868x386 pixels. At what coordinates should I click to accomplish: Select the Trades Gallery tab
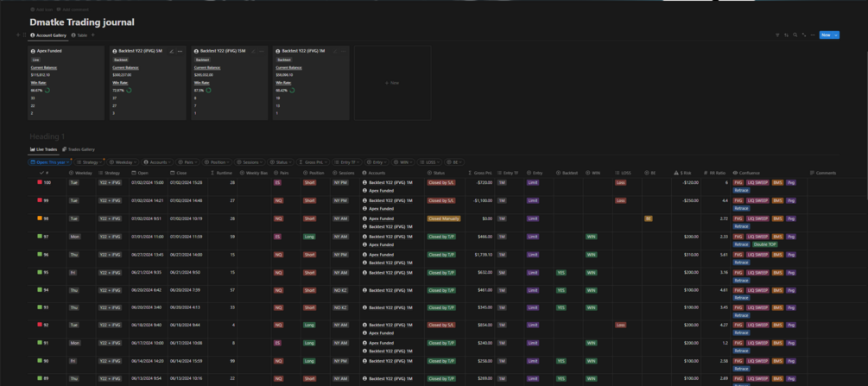tap(79, 149)
